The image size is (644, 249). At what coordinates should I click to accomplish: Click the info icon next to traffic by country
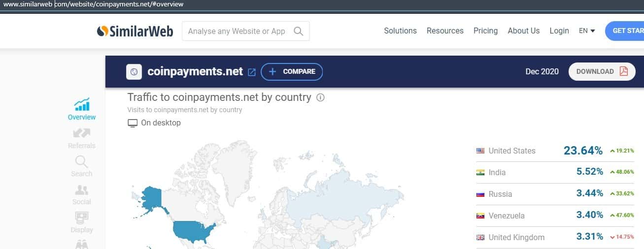pyautogui.click(x=320, y=97)
